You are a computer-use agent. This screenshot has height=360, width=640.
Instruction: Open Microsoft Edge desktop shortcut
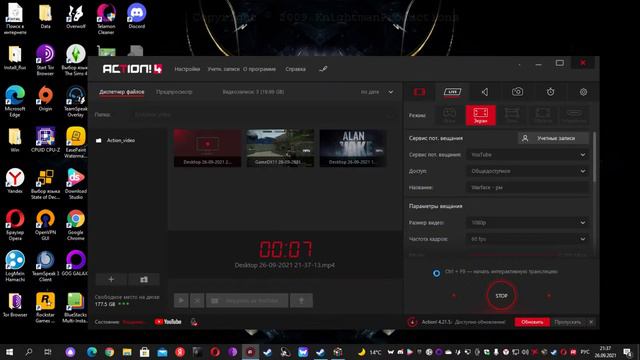click(15, 102)
